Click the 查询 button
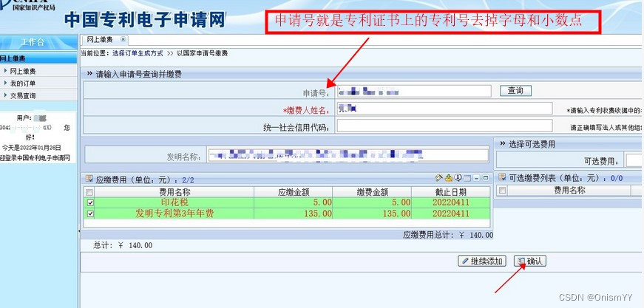 [x=515, y=91]
